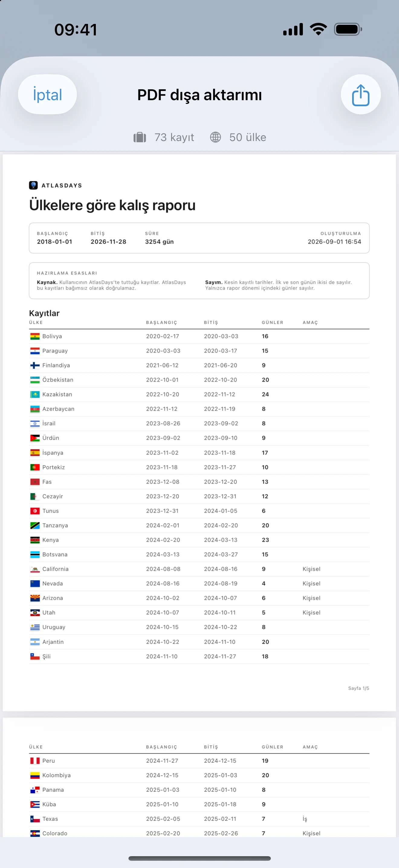Select the 'HAZIRLAMA ESASLARI' section label

(67, 273)
